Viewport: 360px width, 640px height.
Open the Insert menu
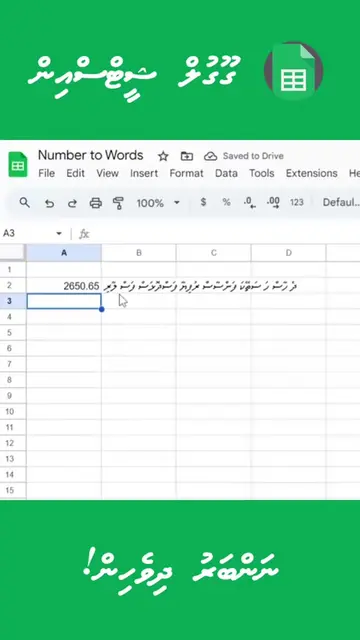pyautogui.click(x=144, y=173)
